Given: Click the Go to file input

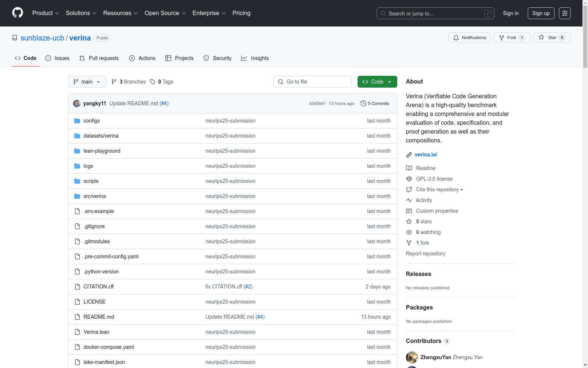Looking at the screenshot, I should [x=312, y=82].
